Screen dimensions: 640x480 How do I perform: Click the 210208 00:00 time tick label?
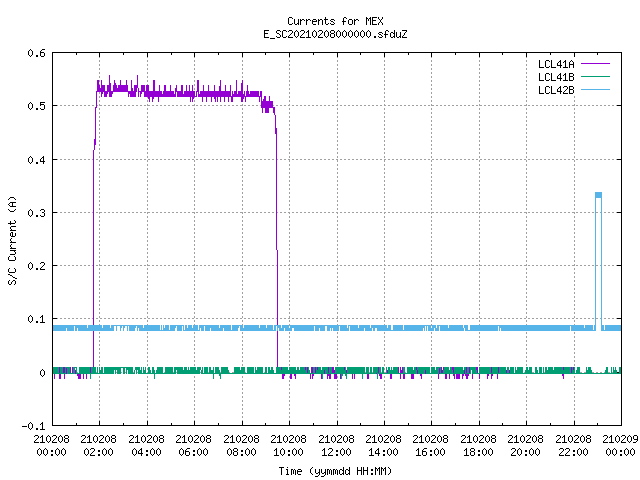pos(51,446)
